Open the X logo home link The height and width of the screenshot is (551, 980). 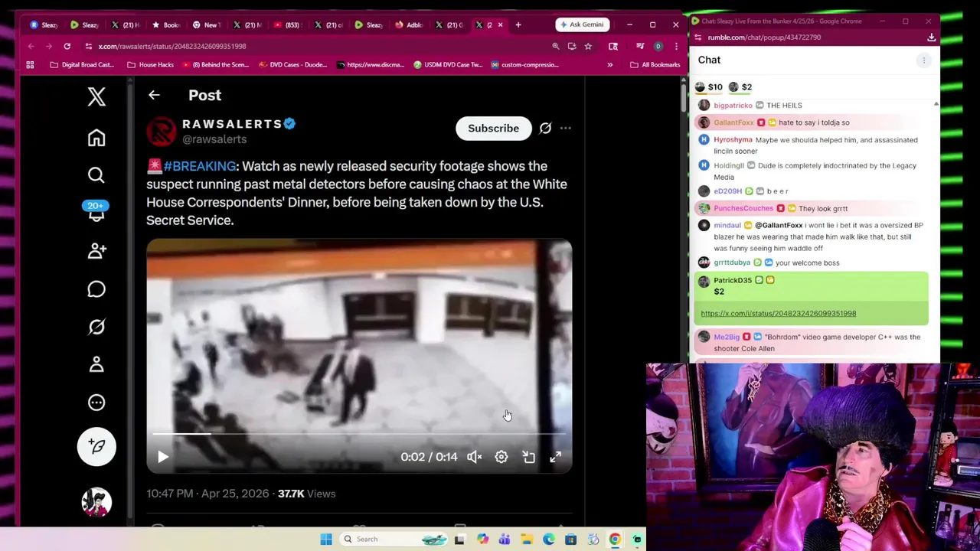click(x=96, y=96)
